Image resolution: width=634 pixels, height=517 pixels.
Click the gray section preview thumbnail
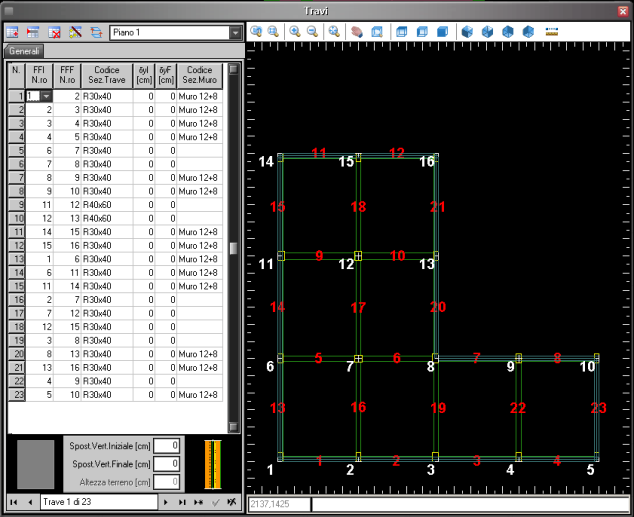pos(36,463)
